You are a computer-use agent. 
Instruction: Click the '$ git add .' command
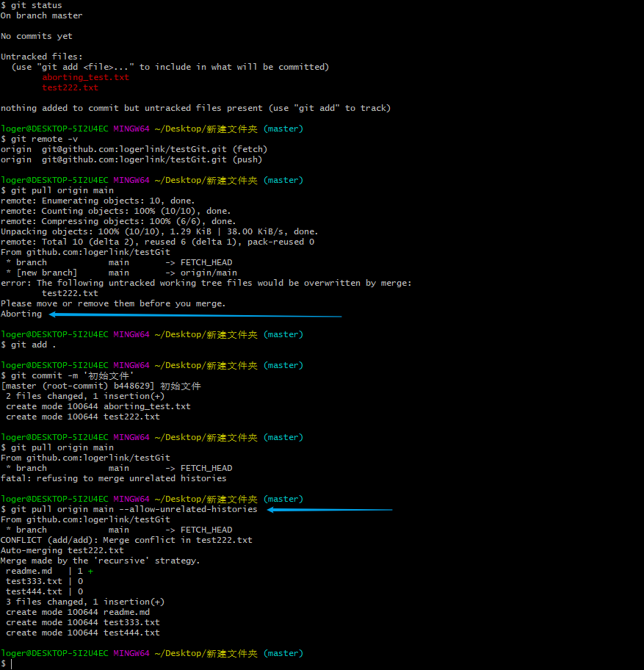coord(28,345)
